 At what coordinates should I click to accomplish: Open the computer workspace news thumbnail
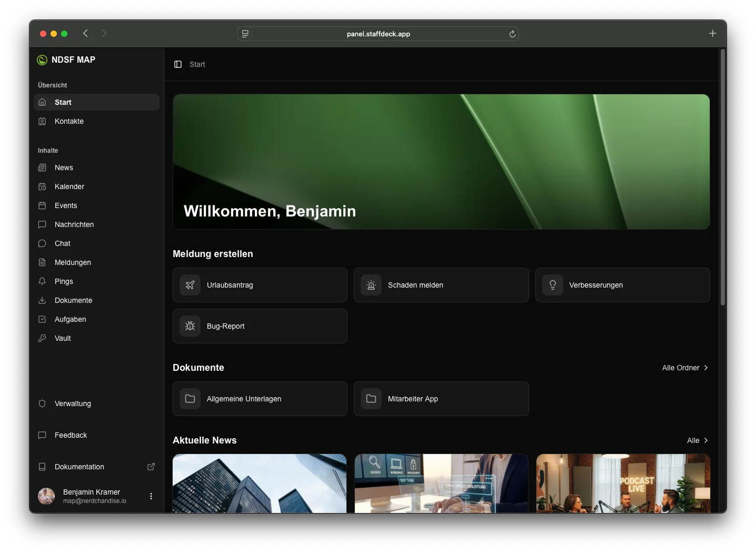click(441, 484)
